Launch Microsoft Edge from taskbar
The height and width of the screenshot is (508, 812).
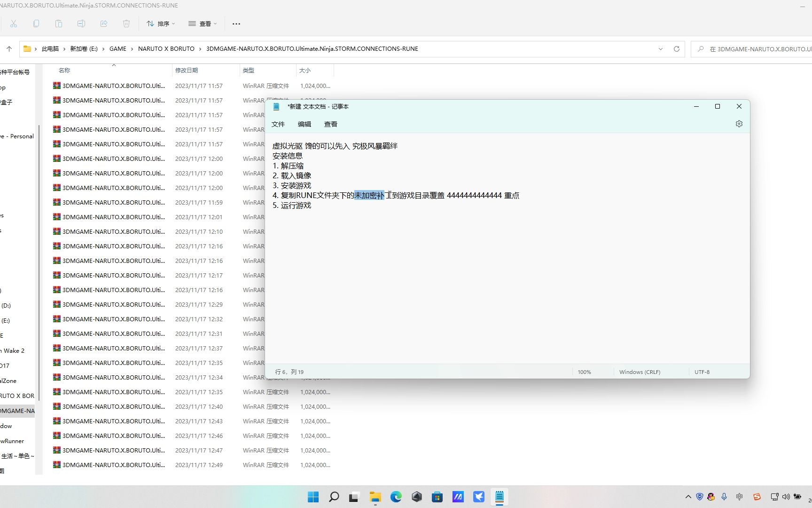tap(396, 497)
